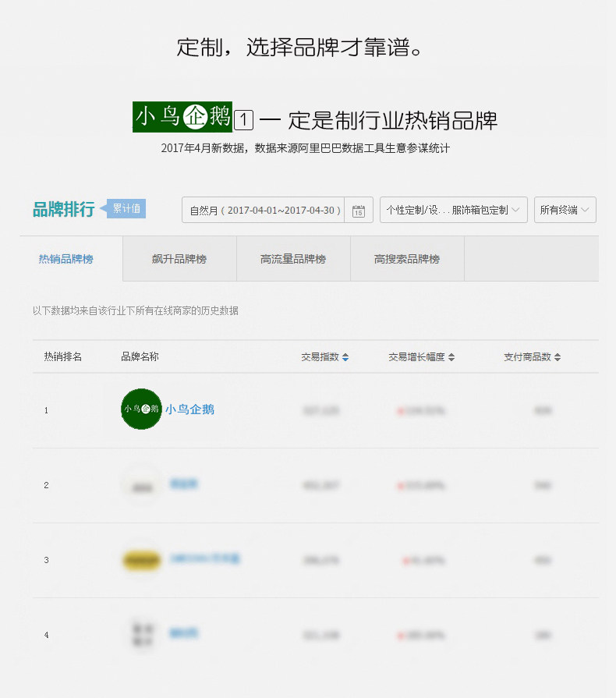The image size is (616, 698).
Task: Click the 2017年4月新数据 subtitle text
Action: (x=306, y=148)
